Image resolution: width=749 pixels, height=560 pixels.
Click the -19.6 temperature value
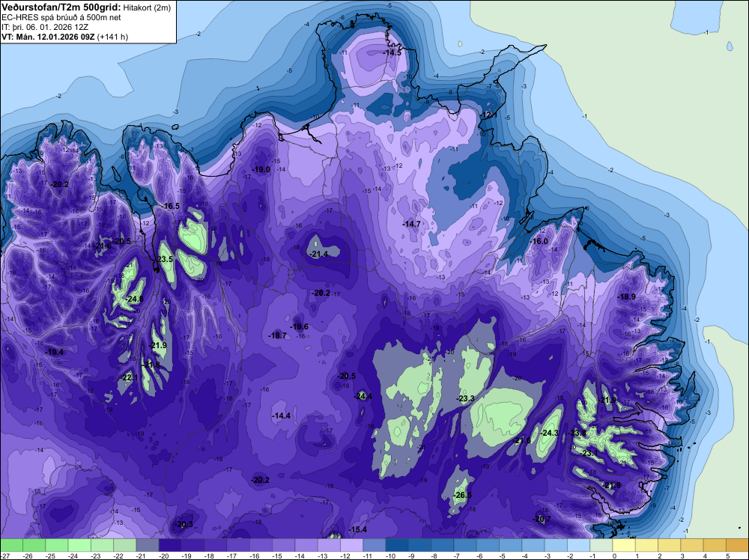tap(299, 327)
